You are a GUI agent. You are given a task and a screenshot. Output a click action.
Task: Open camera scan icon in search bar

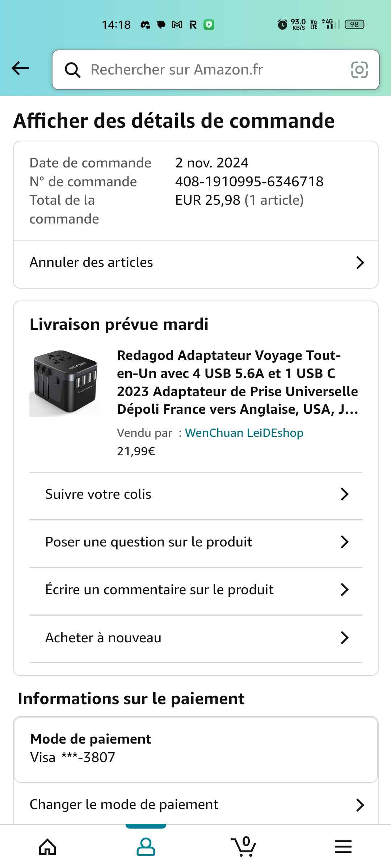[x=359, y=69]
